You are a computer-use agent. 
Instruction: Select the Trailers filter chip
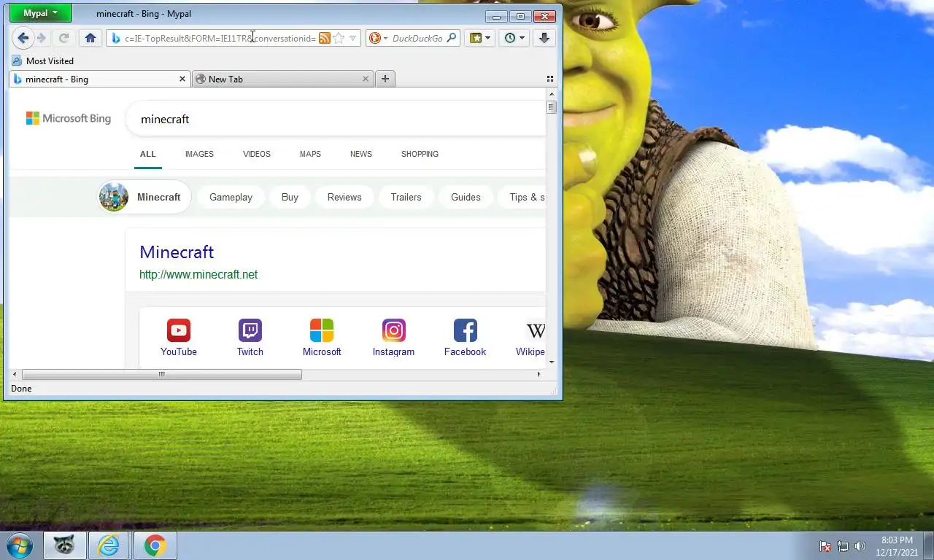pyautogui.click(x=406, y=197)
